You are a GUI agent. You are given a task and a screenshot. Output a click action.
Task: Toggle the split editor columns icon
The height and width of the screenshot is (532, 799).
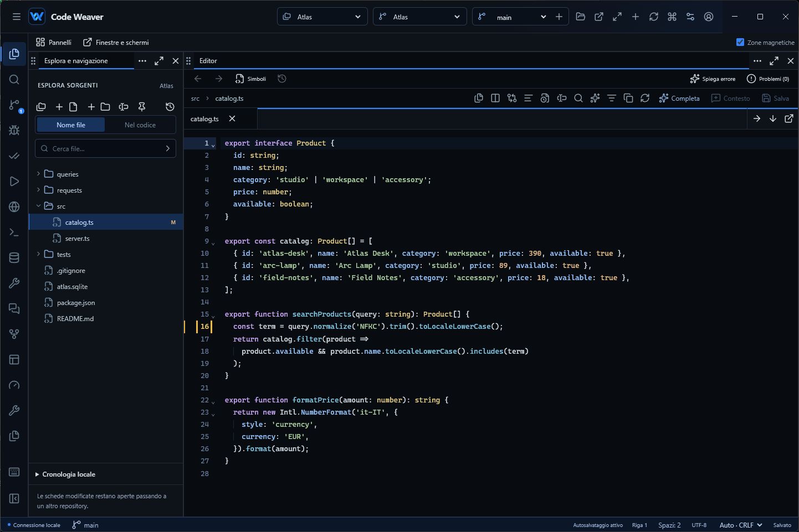(x=495, y=98)
